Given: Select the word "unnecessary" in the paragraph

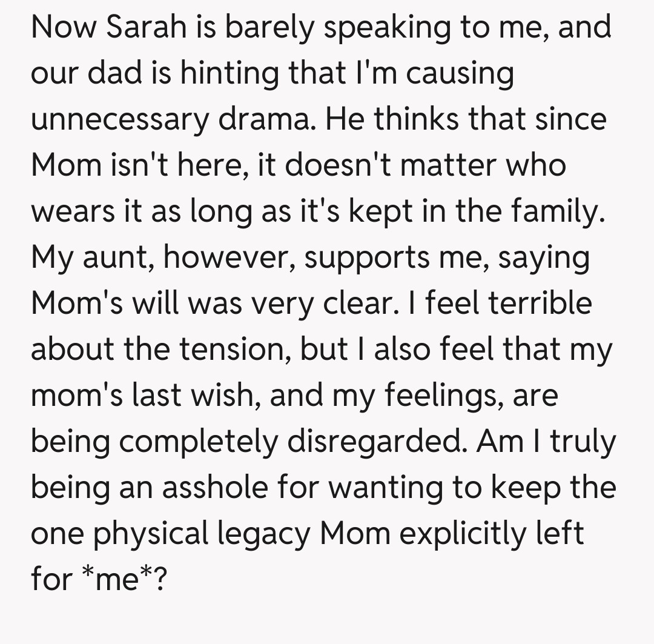Looking at the screenshot, I should pos(119,120).
